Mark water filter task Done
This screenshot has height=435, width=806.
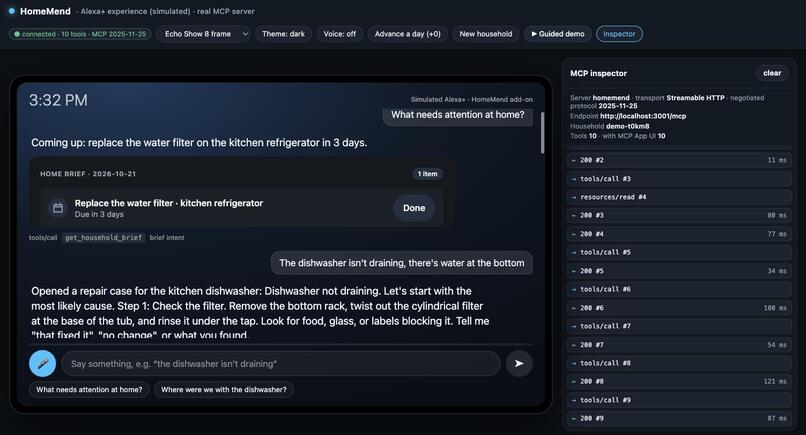(414, 208)
